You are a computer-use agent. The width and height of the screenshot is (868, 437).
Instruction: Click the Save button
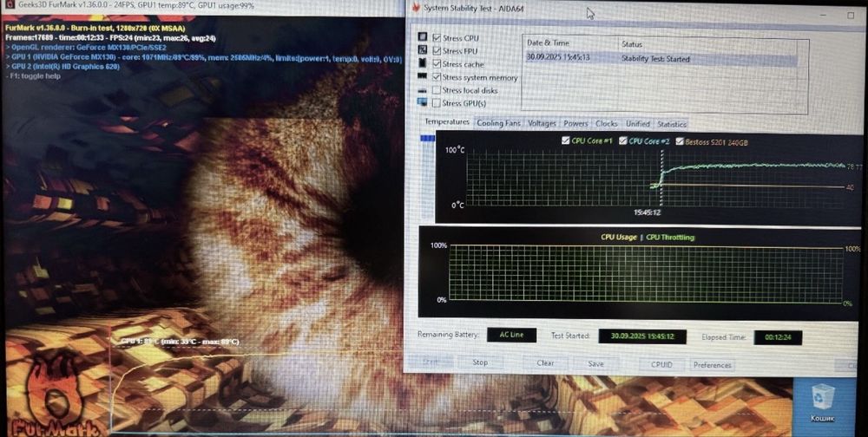(595, 363)
